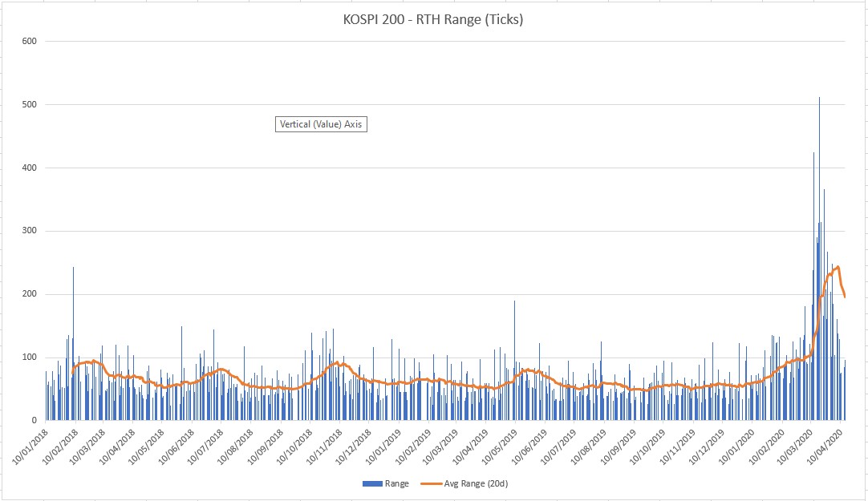Select the 600 label on the vertical axis
The width and height of the screenshot is (868, 501).
(x=30, y=41)
